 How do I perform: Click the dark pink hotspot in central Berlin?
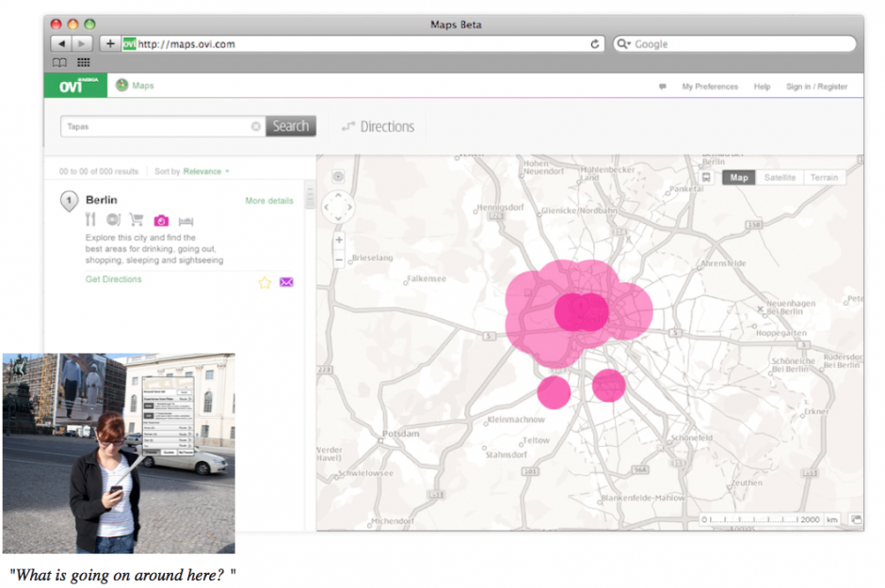pyautogui.click(x=581, y=311)
